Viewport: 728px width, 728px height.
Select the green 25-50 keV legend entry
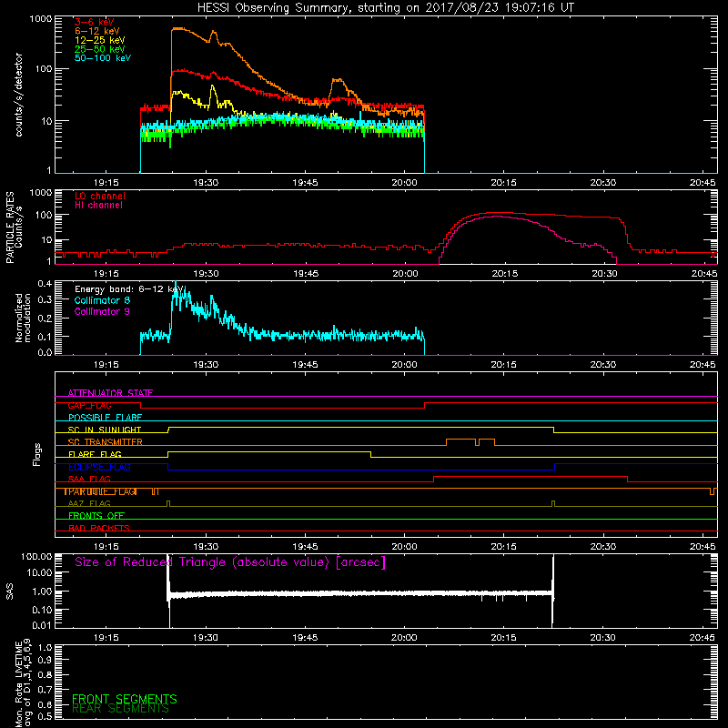[x=100, y=49]
